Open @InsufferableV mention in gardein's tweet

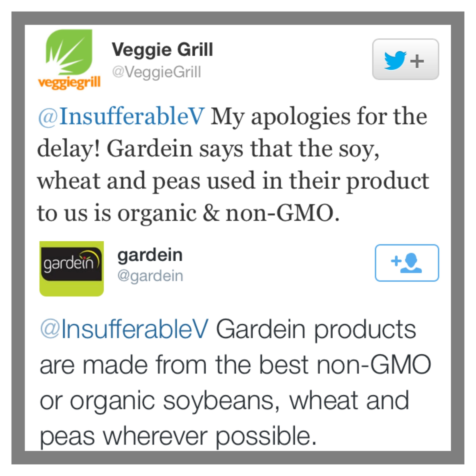(x=124, y=329)
